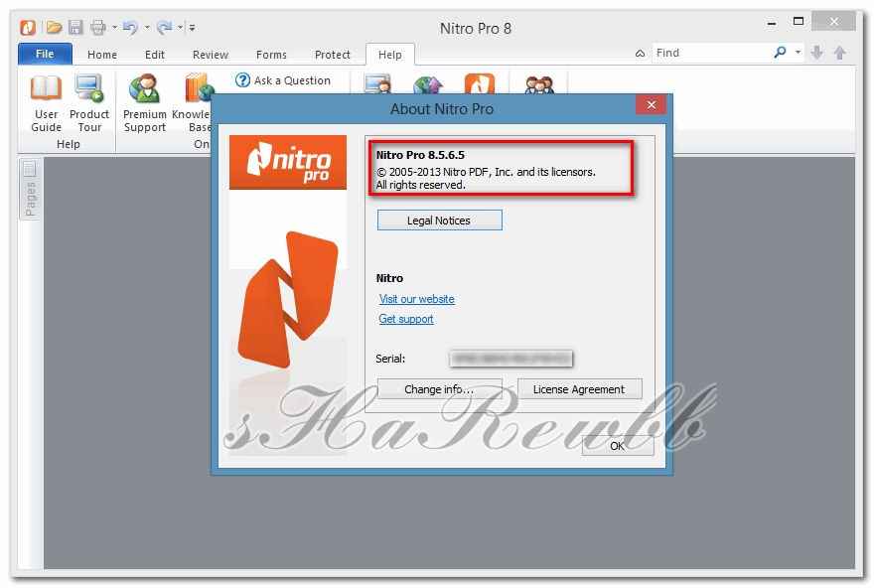Jump to the next find result (down arrow)
Screen dimensions: 874x588
pos(817,53)
